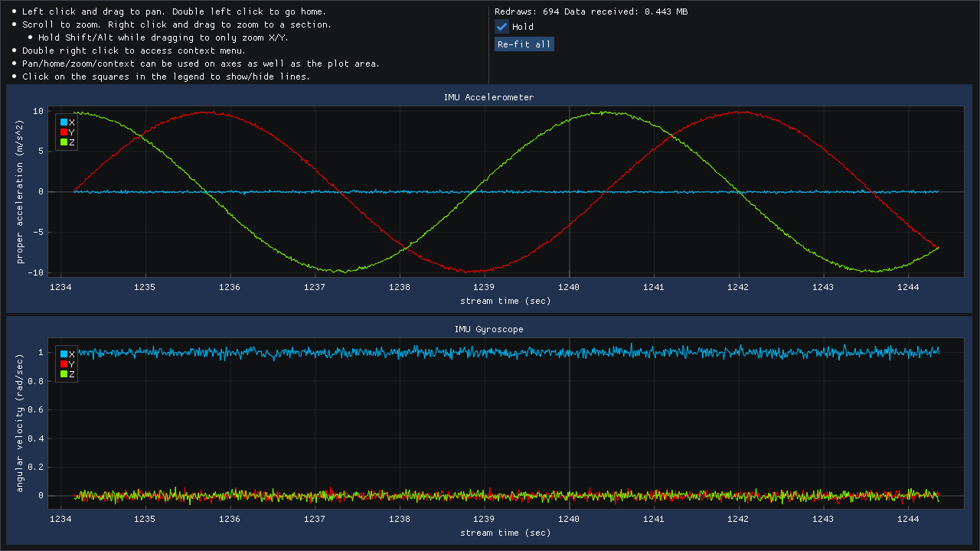Click tick 1237 on Gyroscope time axis
The width and height of the screenshot is (980, 551).
click(x=315, y=519)
